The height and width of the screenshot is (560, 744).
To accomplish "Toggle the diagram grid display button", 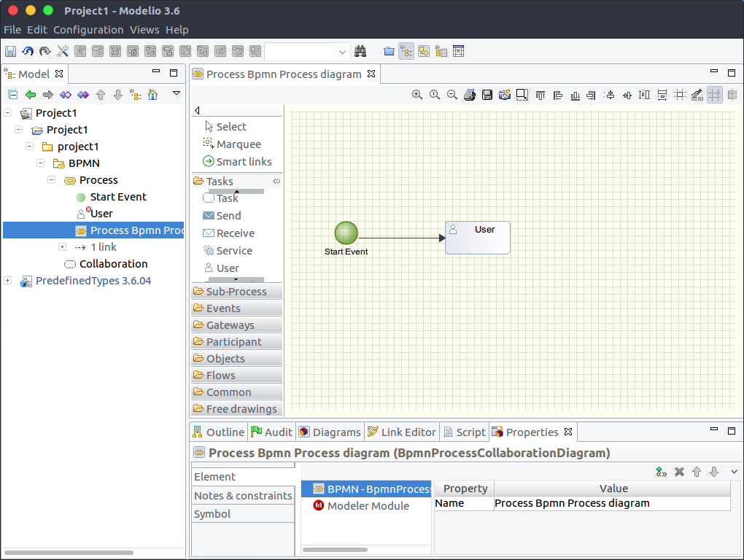I will pyautogui.click(x=714, y=95).
